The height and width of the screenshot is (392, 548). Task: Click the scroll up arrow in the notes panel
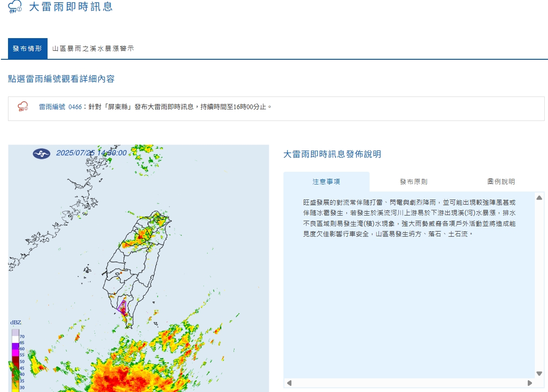539,198
